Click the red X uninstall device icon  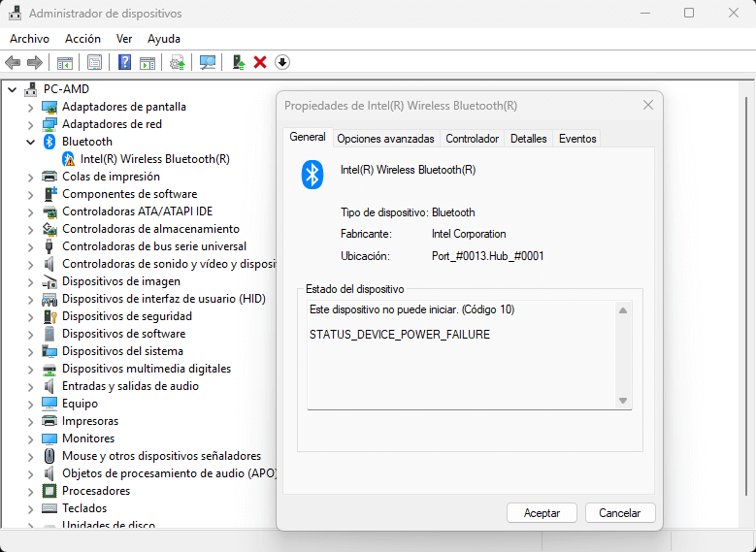click(x=260, y=62)
